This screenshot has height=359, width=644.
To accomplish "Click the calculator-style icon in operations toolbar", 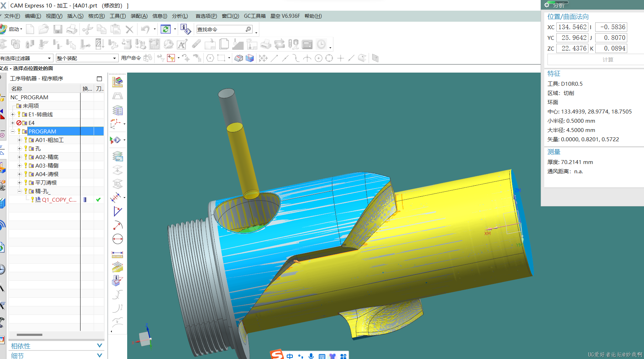I will pos(307,44).
